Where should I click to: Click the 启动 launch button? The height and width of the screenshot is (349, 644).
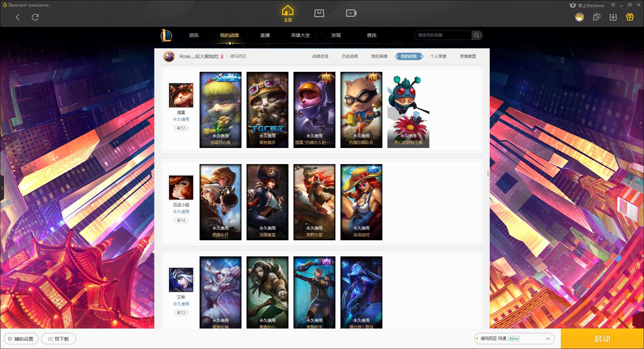(x=602, y=339)
